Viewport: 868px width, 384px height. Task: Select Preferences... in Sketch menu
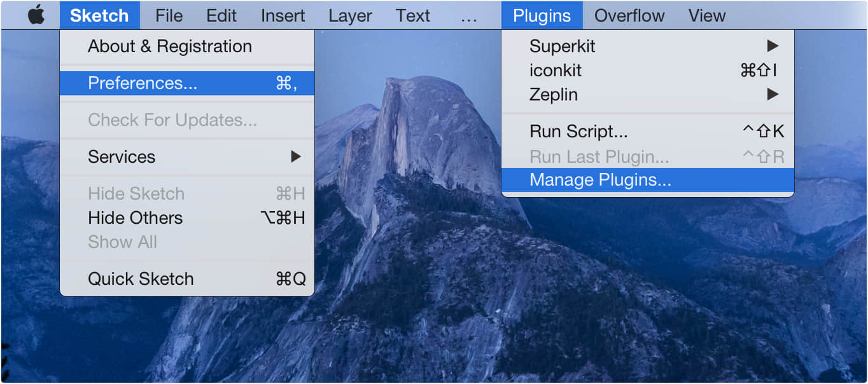coord(187,83)
